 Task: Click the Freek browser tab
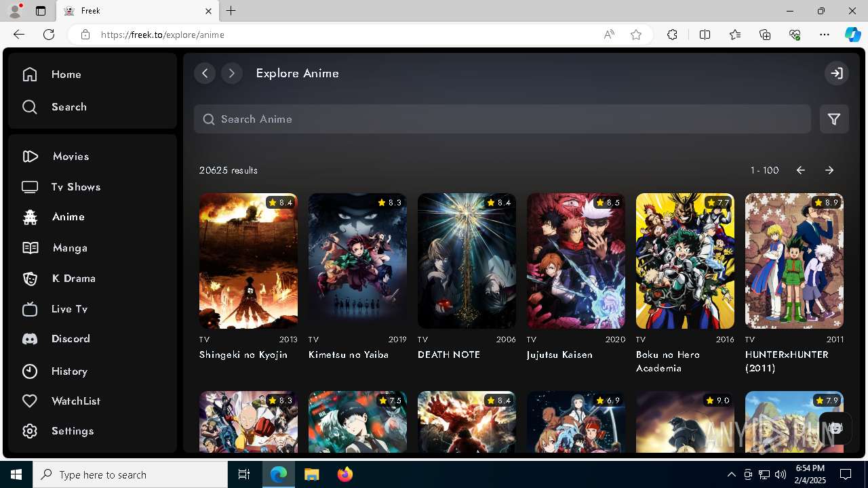coord(138,11)
